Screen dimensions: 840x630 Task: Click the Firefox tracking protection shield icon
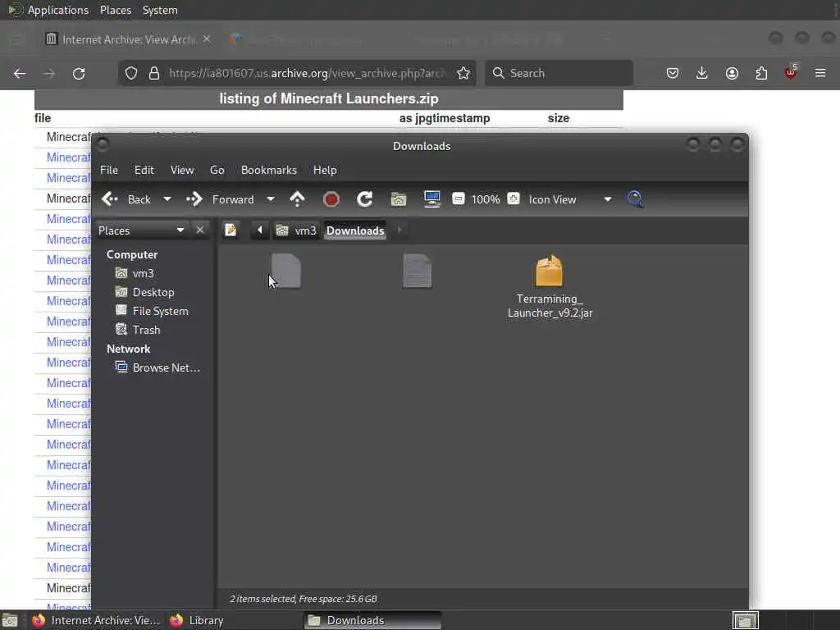(131, 73)
